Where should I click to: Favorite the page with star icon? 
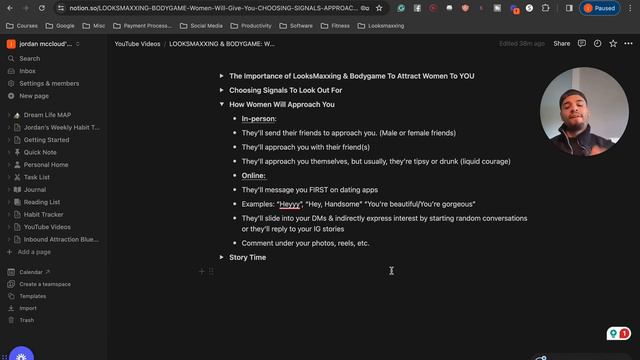[x=613, y=44]
